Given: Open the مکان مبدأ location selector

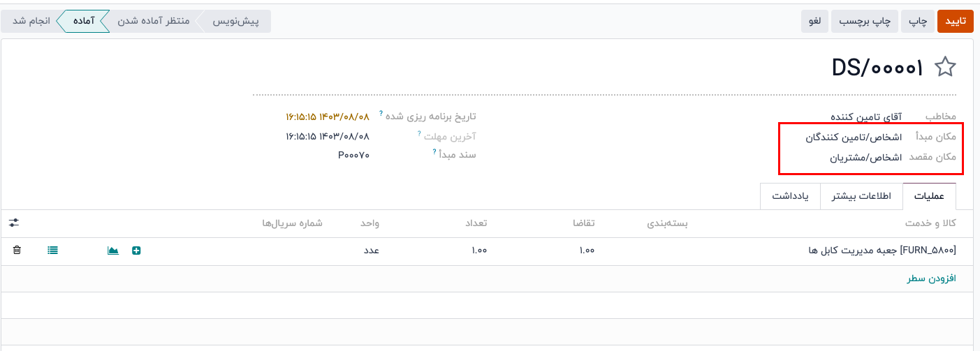Looking at the screenshot, I should pos(853,138).
